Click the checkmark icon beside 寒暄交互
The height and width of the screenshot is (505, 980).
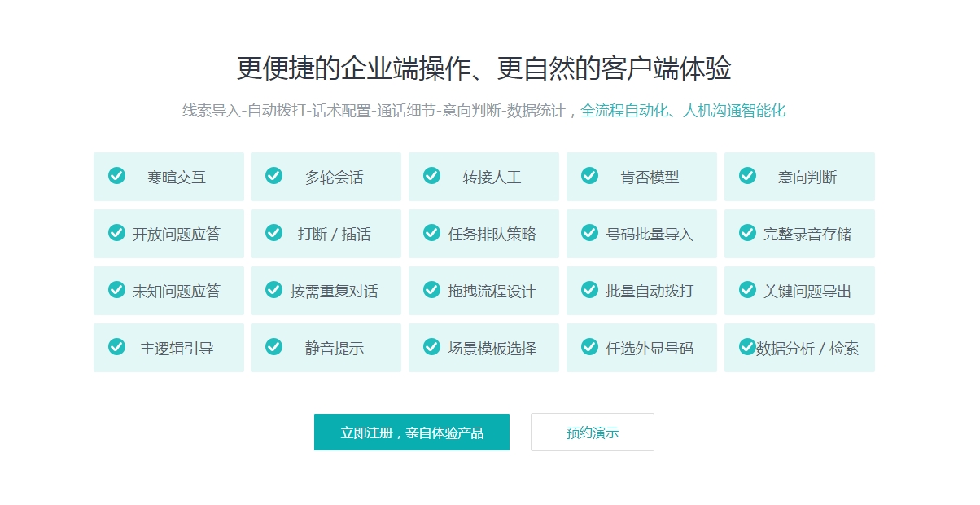coord(117,176)
